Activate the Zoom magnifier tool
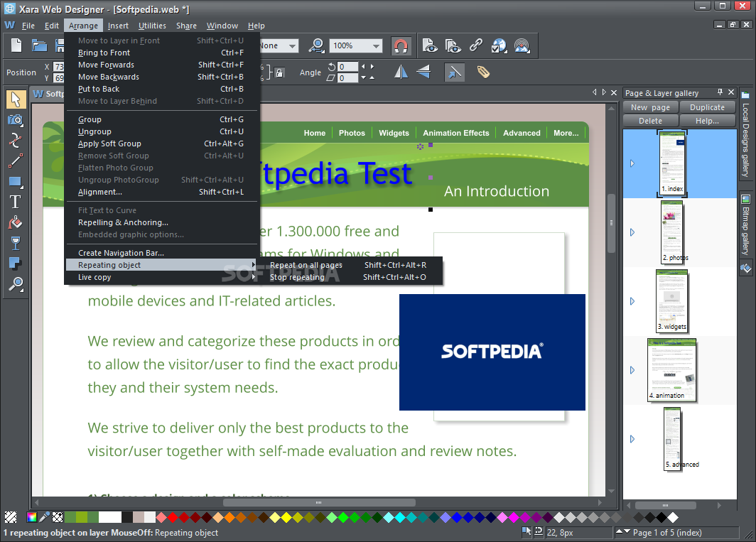 click(x=16, y=284)
